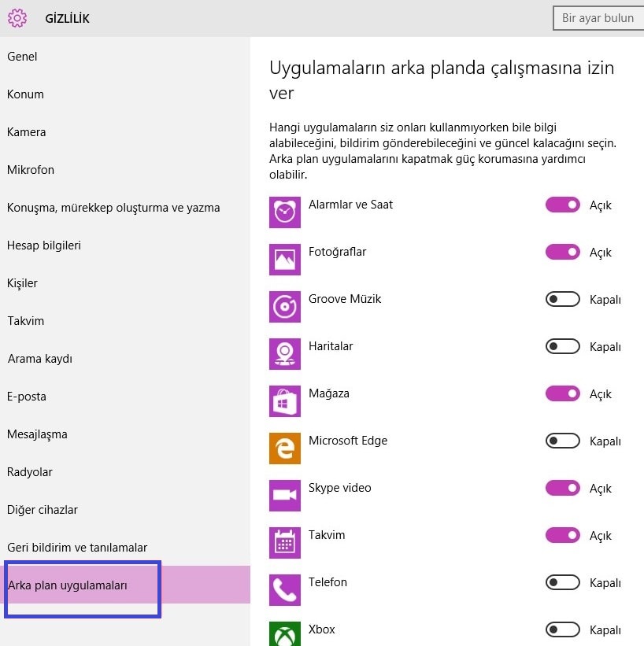This screenshot has height=646, width=644.
Task: Disable background access for Alarmlar ve Saat
Action: [562, 205]
